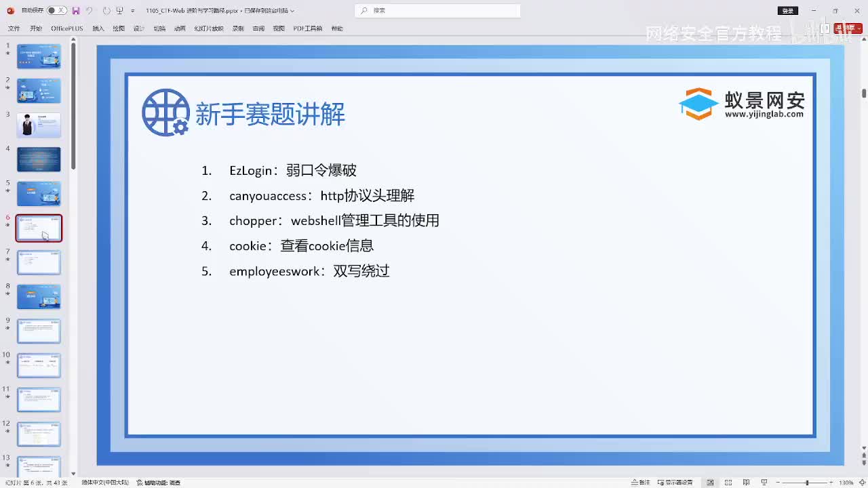Select slide 12 thumbnail

click(39, 434)
